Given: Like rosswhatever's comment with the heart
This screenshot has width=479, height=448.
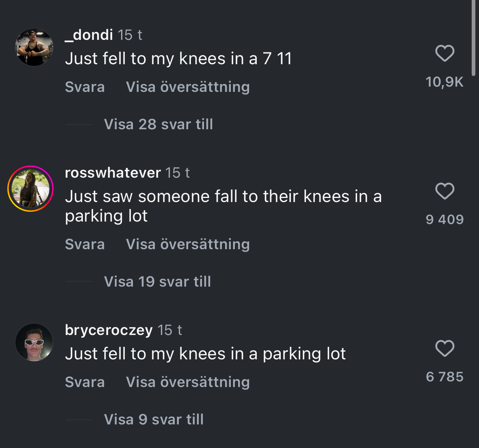Looking at the screenshot, I should (444, 191).
